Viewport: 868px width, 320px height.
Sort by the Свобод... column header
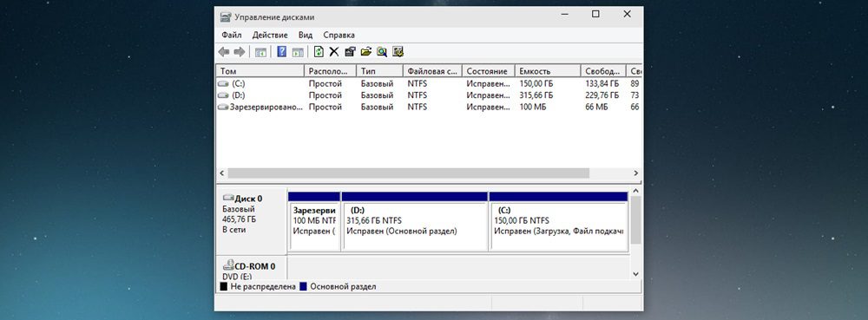click(x=603, y=71)
